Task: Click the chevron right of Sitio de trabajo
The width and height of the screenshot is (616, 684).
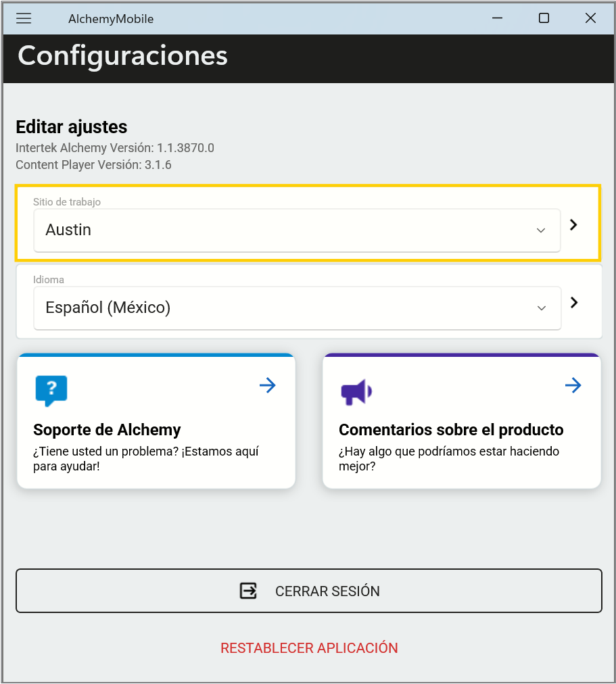Action: point(574,224)
